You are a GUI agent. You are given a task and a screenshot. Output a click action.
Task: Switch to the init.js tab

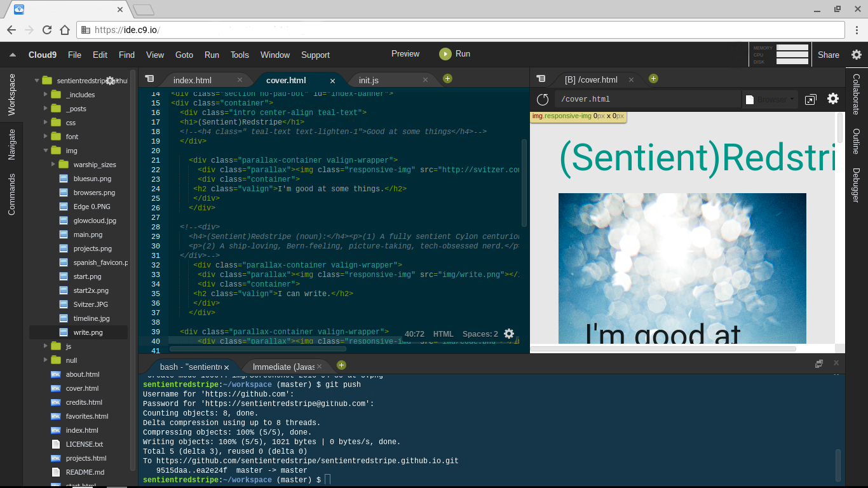click(369, 80)
